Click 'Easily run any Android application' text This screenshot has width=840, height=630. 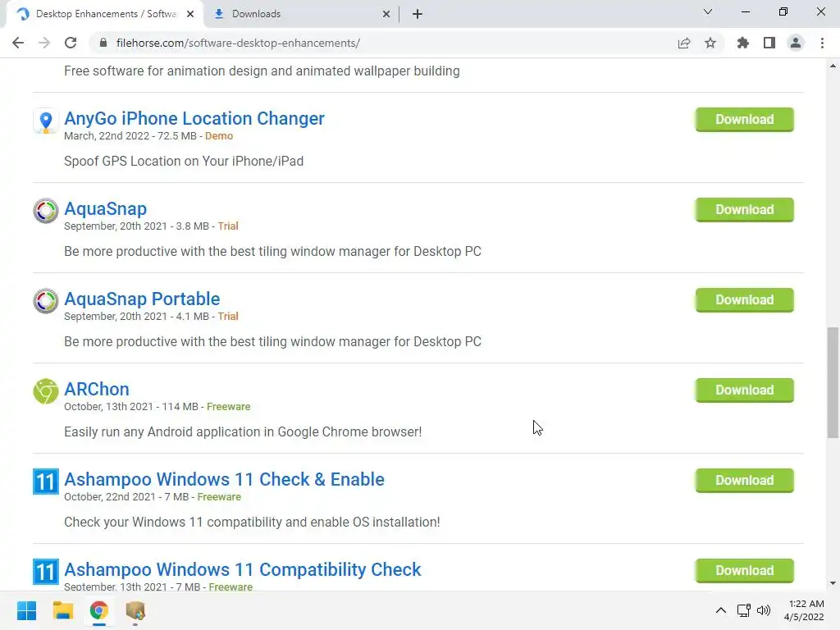(x=243, y=431)
